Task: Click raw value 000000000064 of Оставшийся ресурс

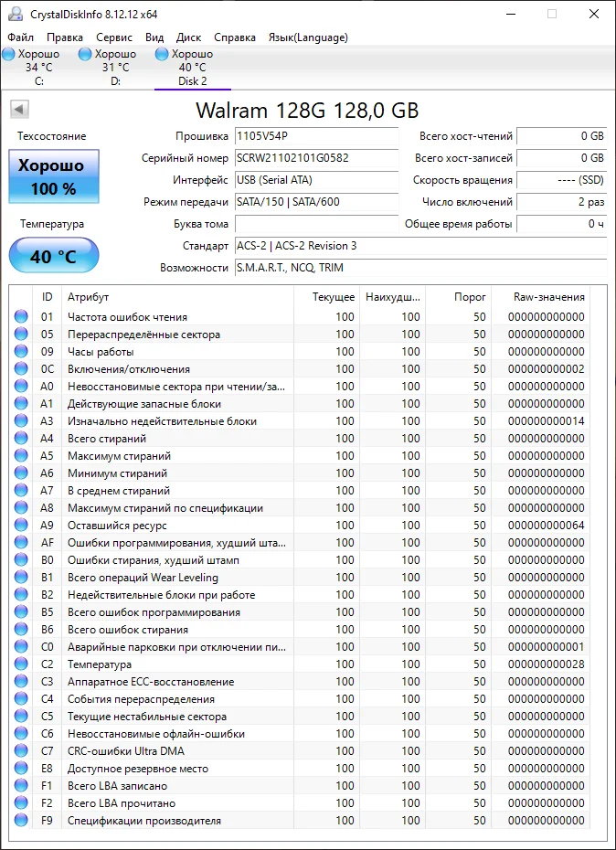Action: pos(547,526)
